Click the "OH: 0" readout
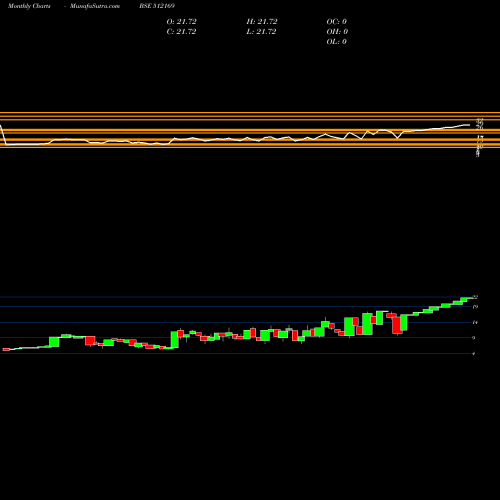 click(337, 32)
